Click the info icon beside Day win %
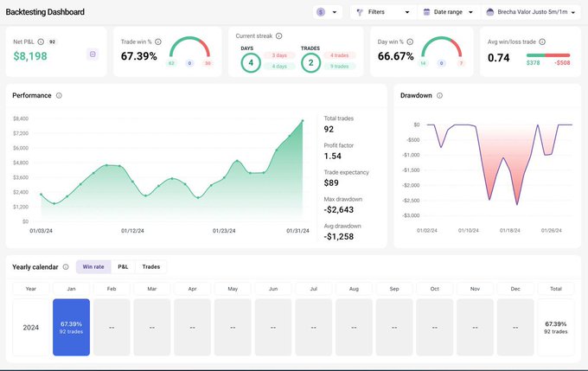The width and height of the screenshot is (588, 371). 410,42
